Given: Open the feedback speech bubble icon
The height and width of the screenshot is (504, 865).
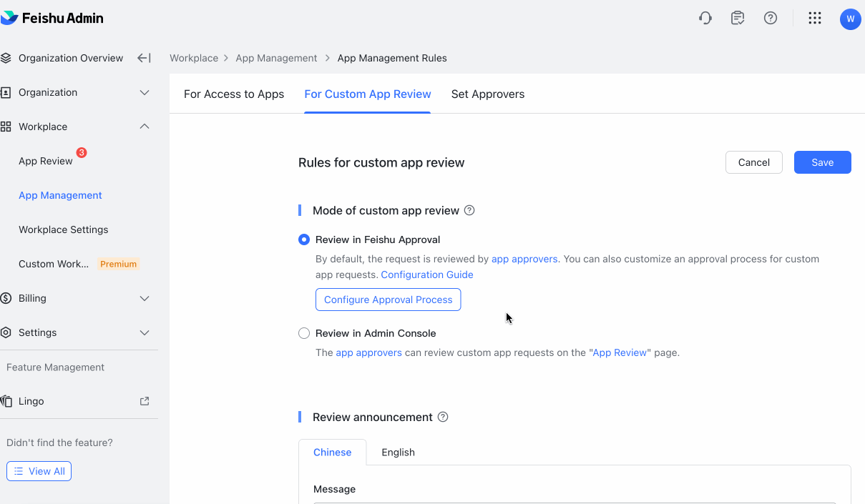Looking at the screenshot, I should click(738, 18).
